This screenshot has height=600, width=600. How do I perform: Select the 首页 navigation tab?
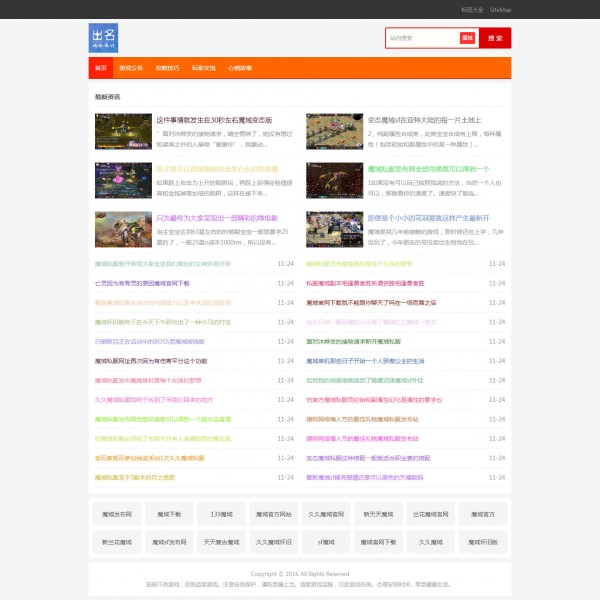(x=100, y=68)
